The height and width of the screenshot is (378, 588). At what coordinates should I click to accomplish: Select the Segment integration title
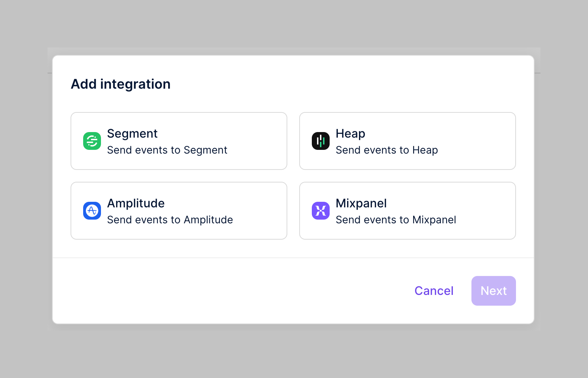[x=132, y=134]
